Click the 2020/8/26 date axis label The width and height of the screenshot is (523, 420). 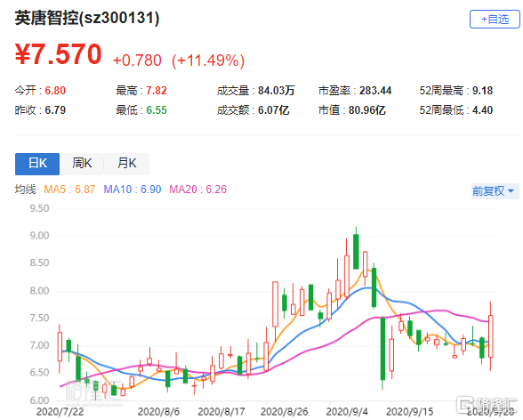pos(285,412)
